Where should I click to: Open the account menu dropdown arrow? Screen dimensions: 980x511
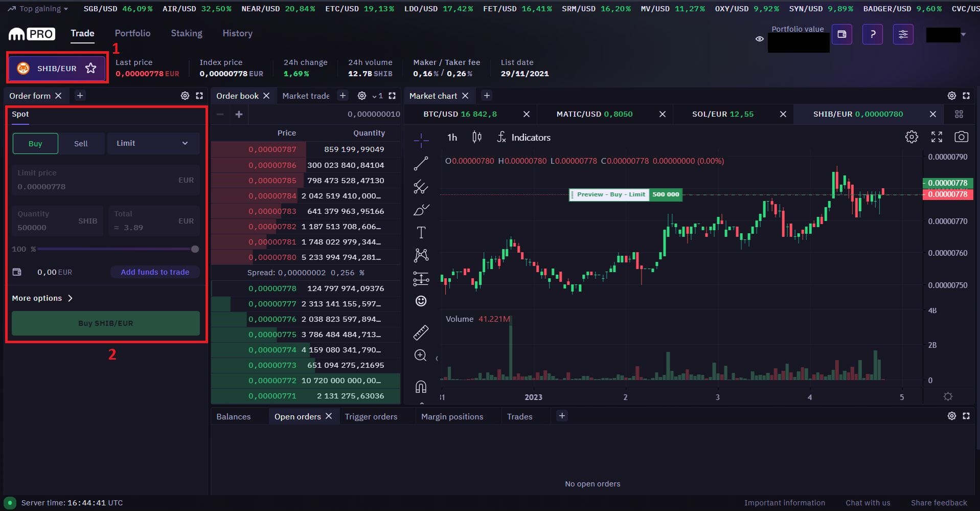(963, 34)
